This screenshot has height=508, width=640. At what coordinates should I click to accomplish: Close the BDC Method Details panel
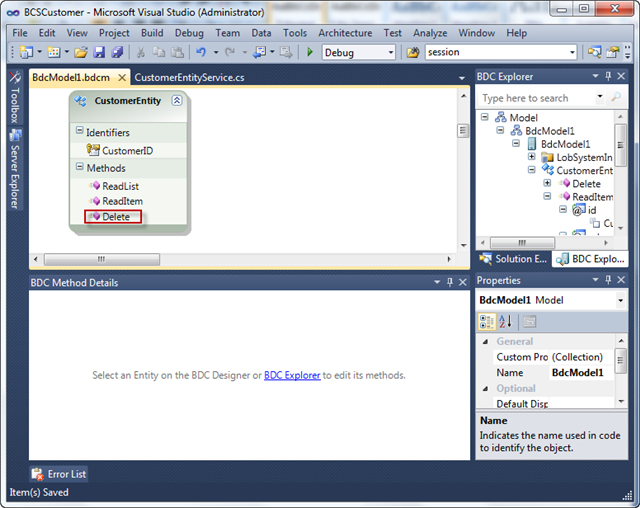click(x=463, y=282)
